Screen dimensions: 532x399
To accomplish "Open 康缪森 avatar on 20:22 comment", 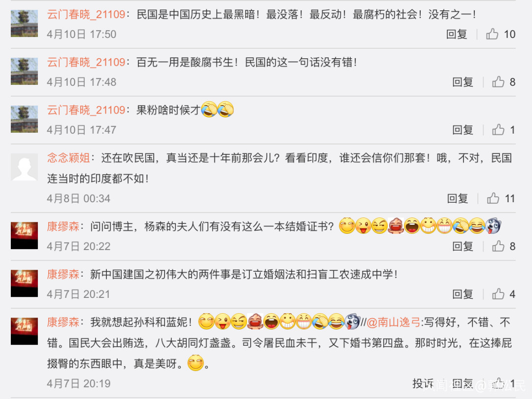I will tap(24, 235).
